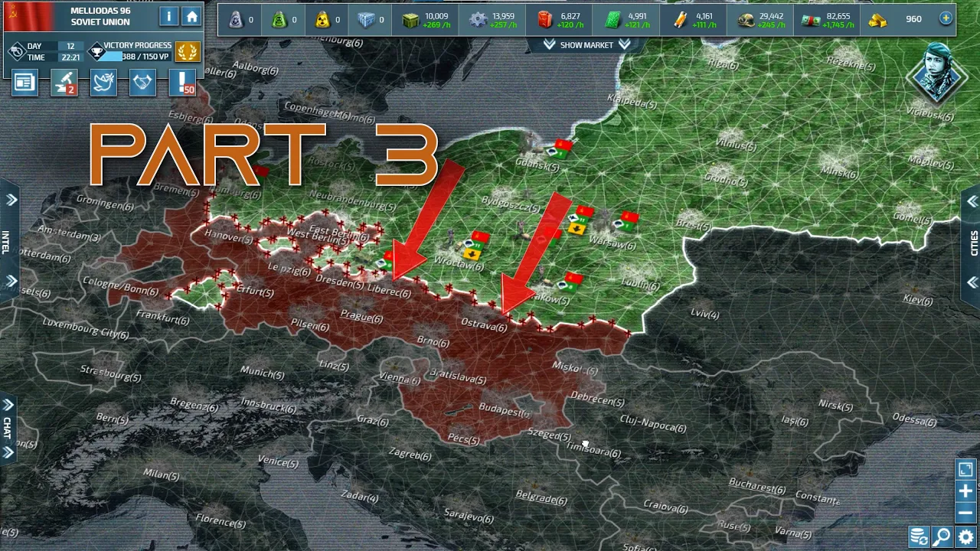Screen dimensions: 980x551
Task: Click lower arrow of Chat panel
Action: (x=8, y=452)
